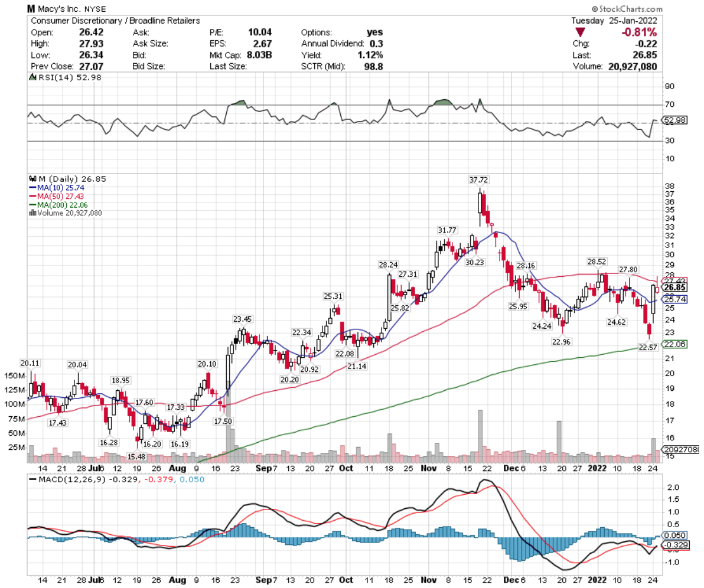Click the 20.11 price label
Image resolution: width=704 pixels, height=588 pixels.
coord(30,363)
